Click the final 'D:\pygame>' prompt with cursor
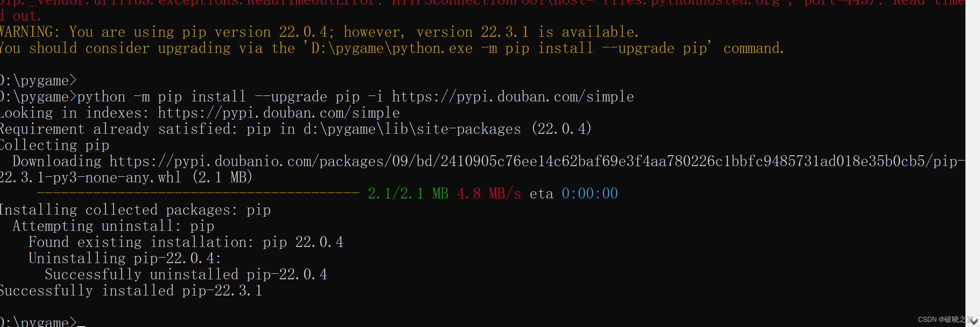This screenshot has height=327, width=980. (42, 322)
